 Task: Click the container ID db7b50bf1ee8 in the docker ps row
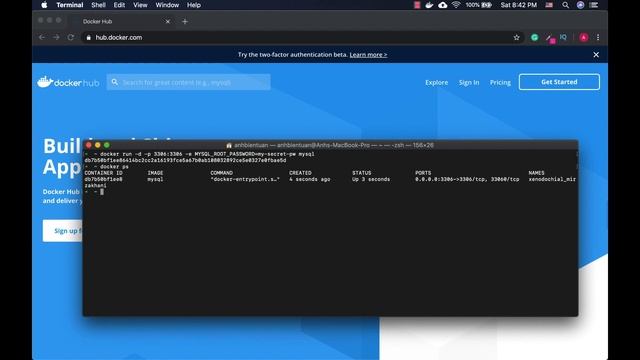(103, 179)
